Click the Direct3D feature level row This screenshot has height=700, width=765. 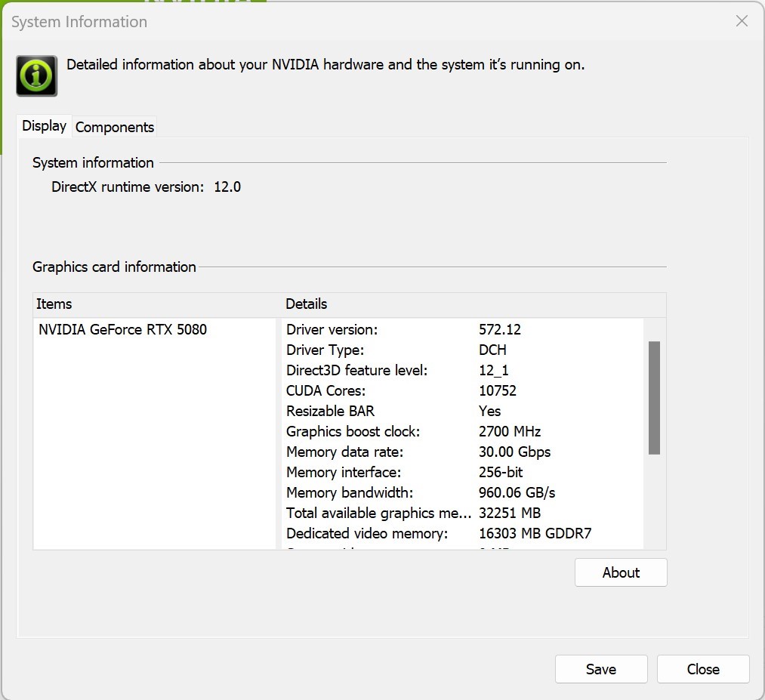pyautogui.click(x=462, y=370)
